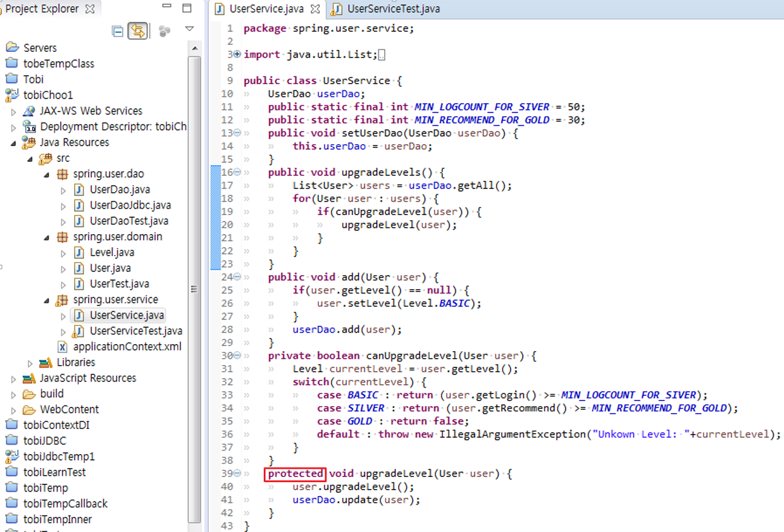Click the tobiJdbcTemp1 project icon
784x532 pixels.
[12, 456]
